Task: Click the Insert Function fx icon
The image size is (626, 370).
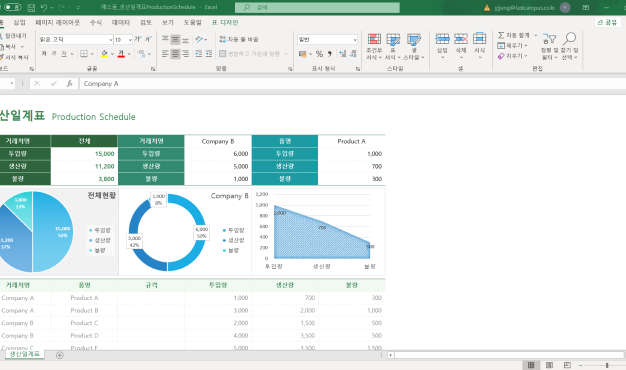Action: (69, 83)
